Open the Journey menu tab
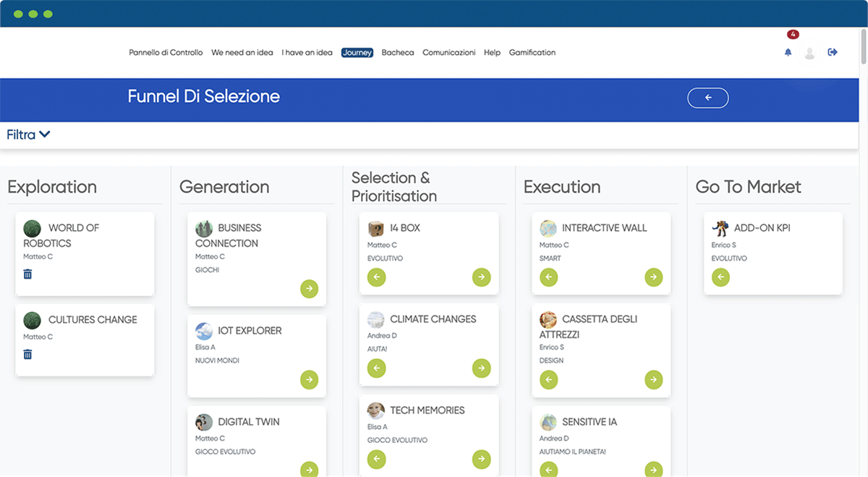Viewport: 868px width, 477px height. [x=357, y=53]
